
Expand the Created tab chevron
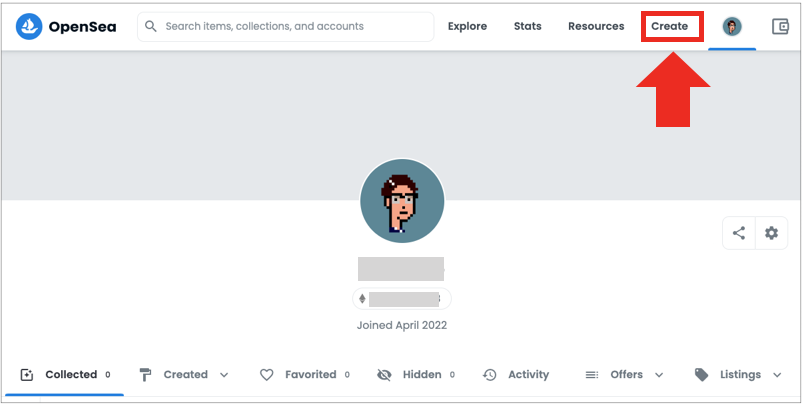coord(224,375)
